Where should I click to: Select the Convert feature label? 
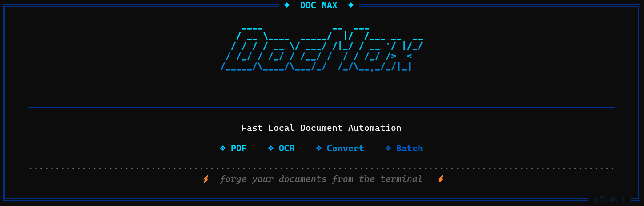click(346, 149)
